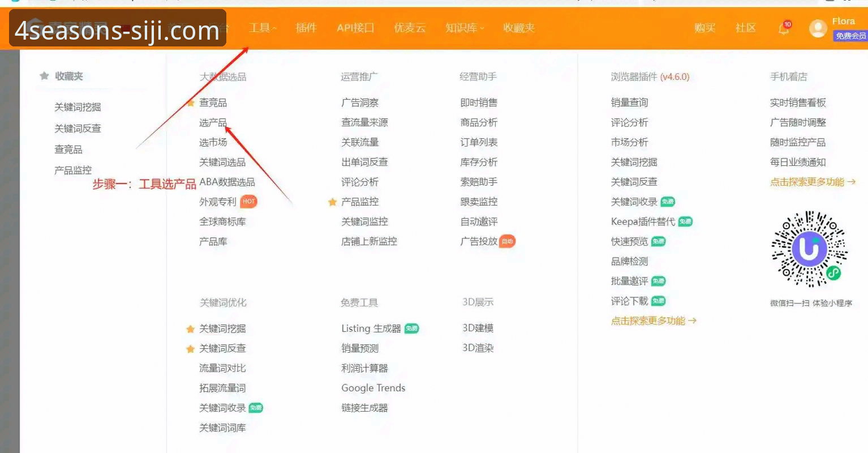
Task: Open 广告随时调整 mobile feature
Action: point(798,122)
